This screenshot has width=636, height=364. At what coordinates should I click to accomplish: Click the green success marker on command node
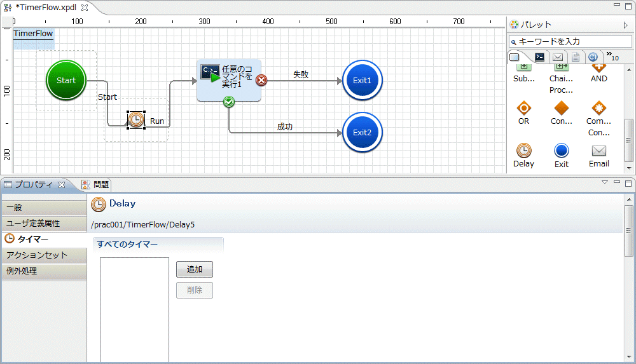[x=230, y=101]
